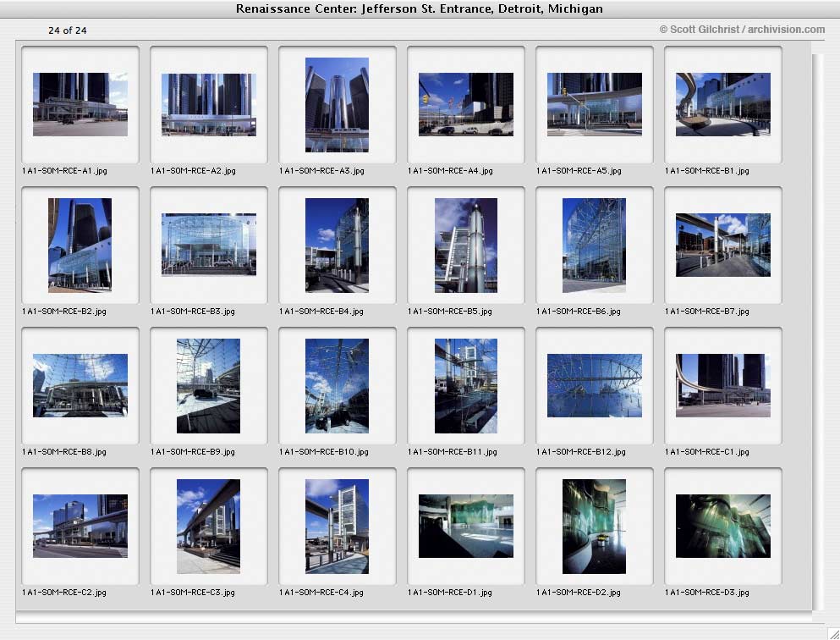Viewport: 840px width, 640px height.
Task: Click the filename label 1A1-SOM-RCE-C2.jpg
Action: coord(64,593)
